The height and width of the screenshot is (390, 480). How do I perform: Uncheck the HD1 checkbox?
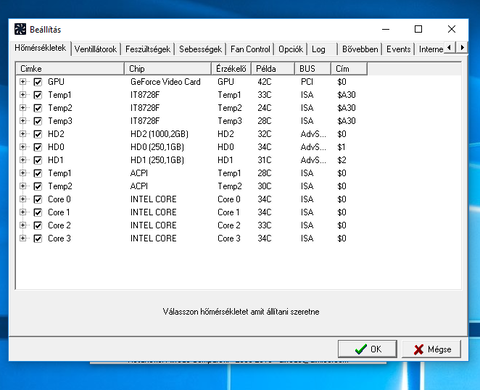tap(38, 160)
